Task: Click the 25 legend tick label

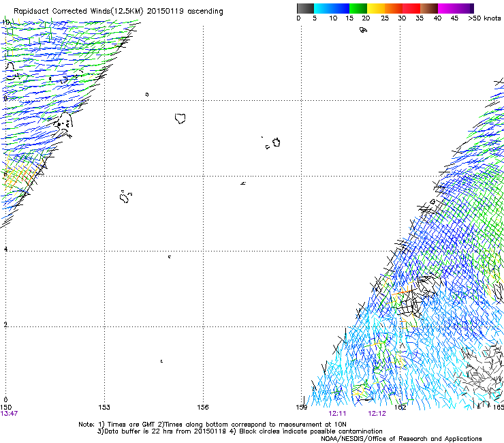Action: click(385, 18)
